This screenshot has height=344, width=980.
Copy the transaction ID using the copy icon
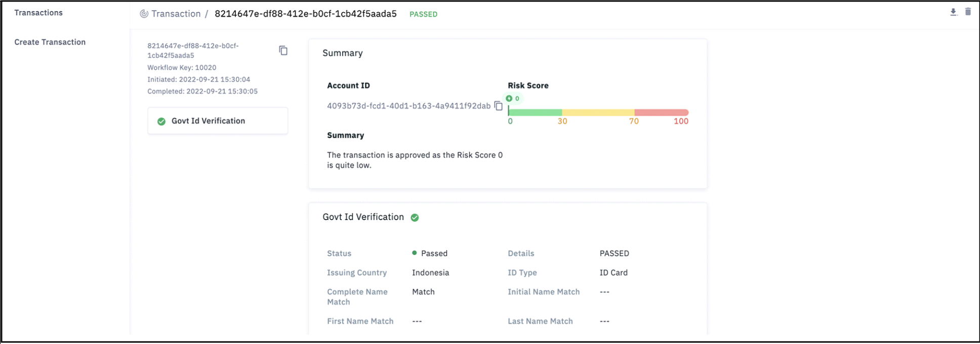[283, 51]
